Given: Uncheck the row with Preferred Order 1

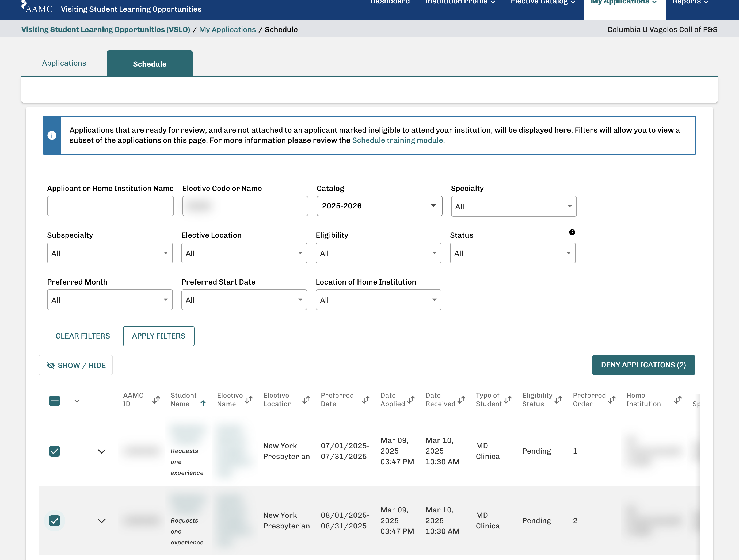Looking at the screenshot, I should tap(55, 451).
